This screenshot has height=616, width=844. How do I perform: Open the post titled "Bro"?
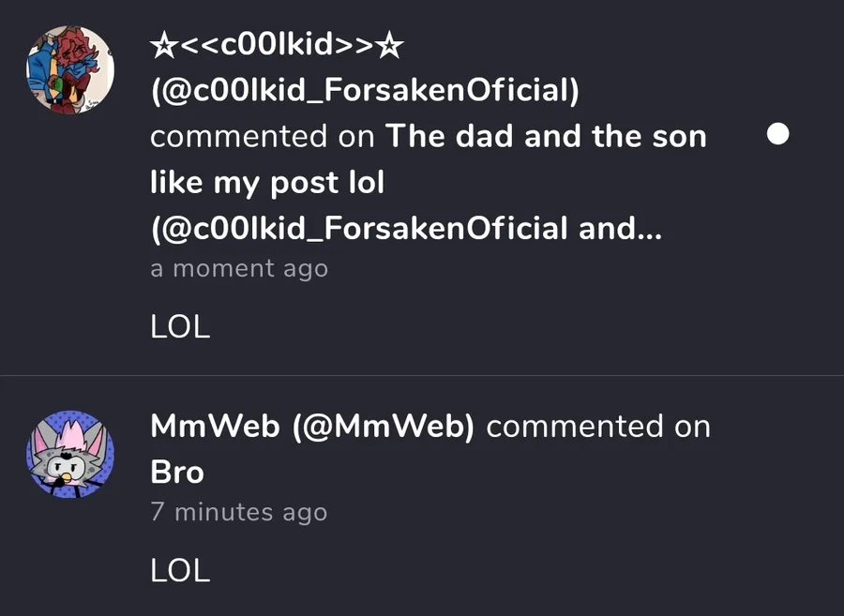[x=177, y=472]
